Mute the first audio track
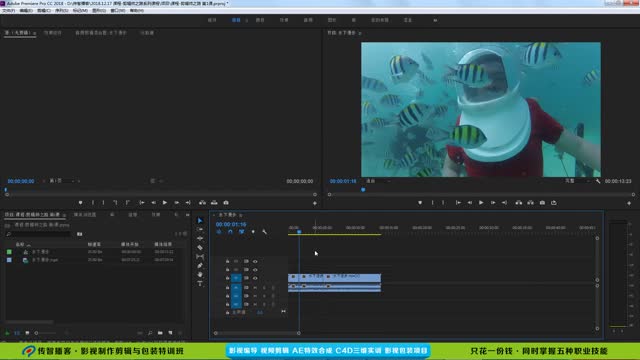 (255, 288)
